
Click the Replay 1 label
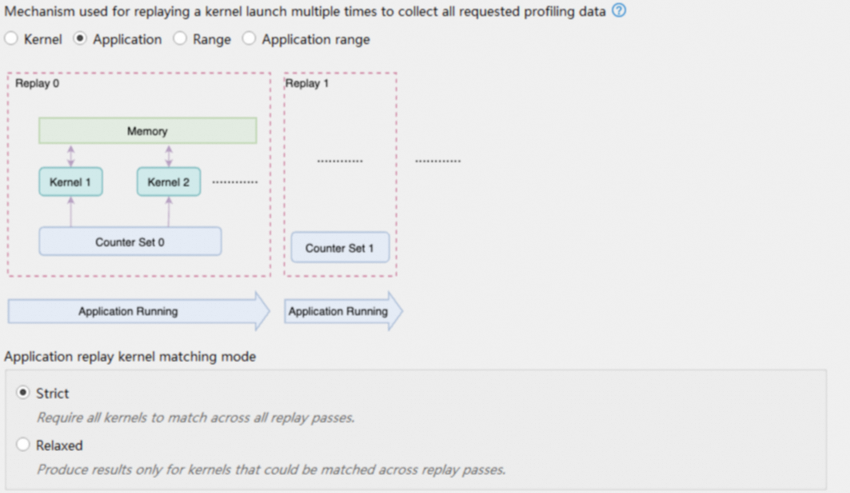click(307, 84)
